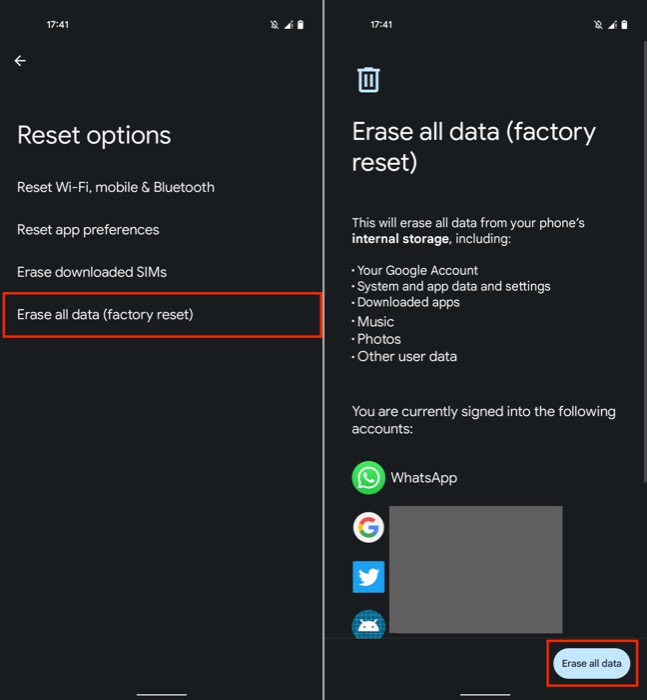The height and width of the screenshot is (700, 647).
Task: Tap right screen's battery status icon
Action: (x=624, y=25)
